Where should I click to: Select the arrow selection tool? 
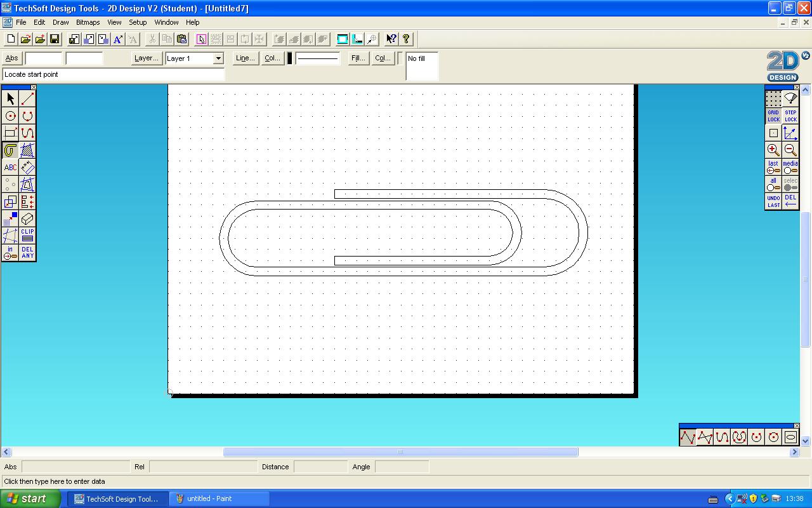click(10, 98)
